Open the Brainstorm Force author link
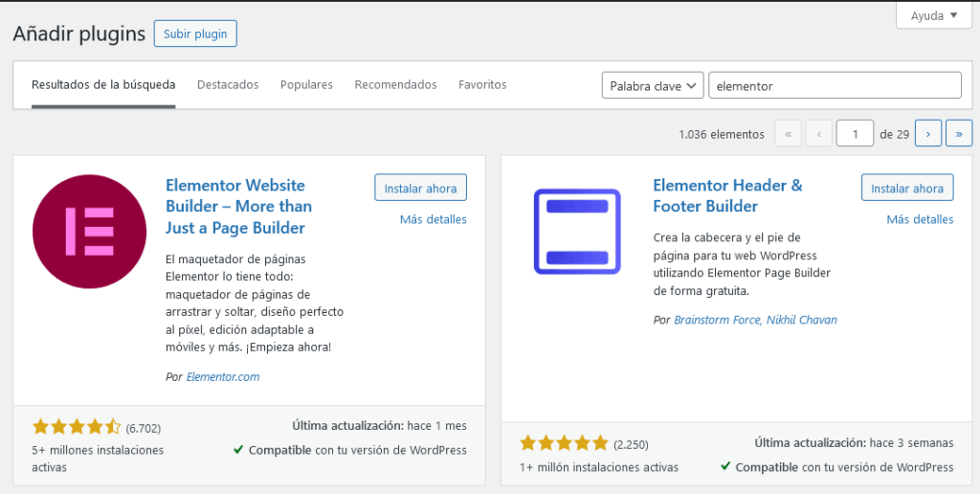The image size is (980, 494). pos(717,320)
